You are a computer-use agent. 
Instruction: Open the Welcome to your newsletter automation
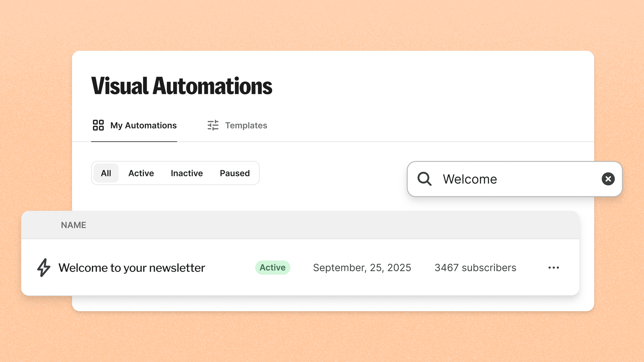[132, 267]
